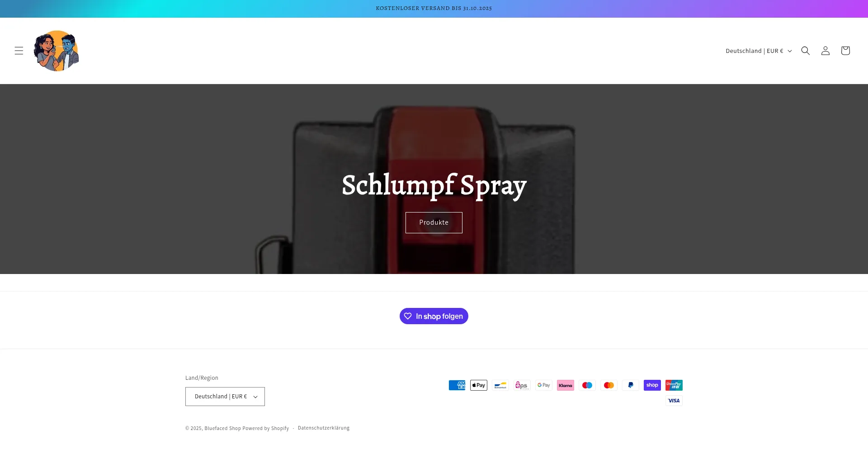Click the Produkte button on banner
Screen dimensions: 868x449
(x=434, y=222)
